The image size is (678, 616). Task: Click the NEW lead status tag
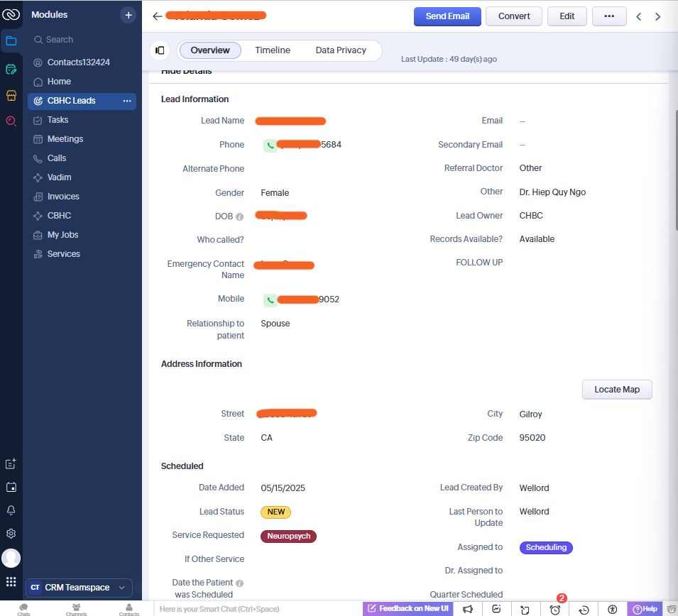pyautogui.click(x=275, y=512)
